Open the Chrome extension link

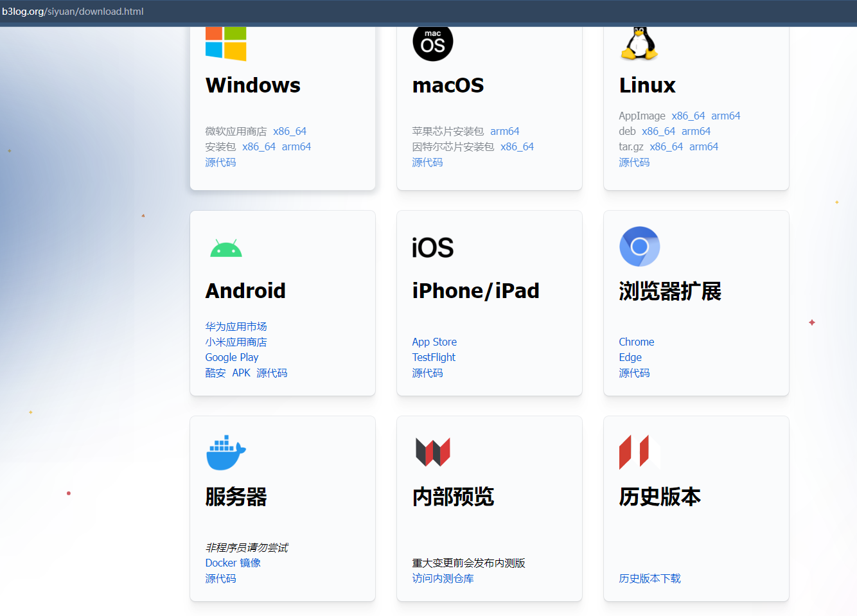[637, 342]
